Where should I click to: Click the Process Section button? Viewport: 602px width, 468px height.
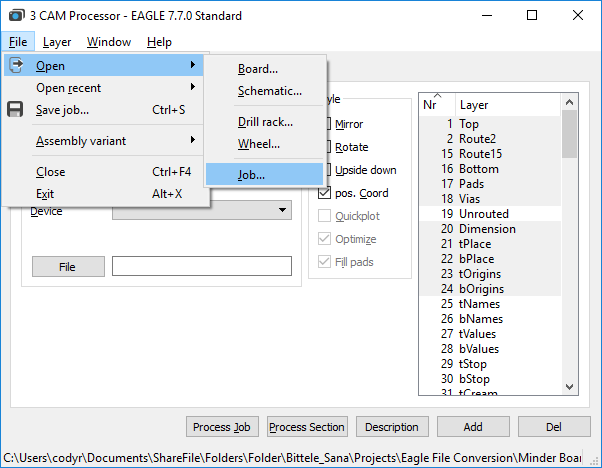coord(307,427)
